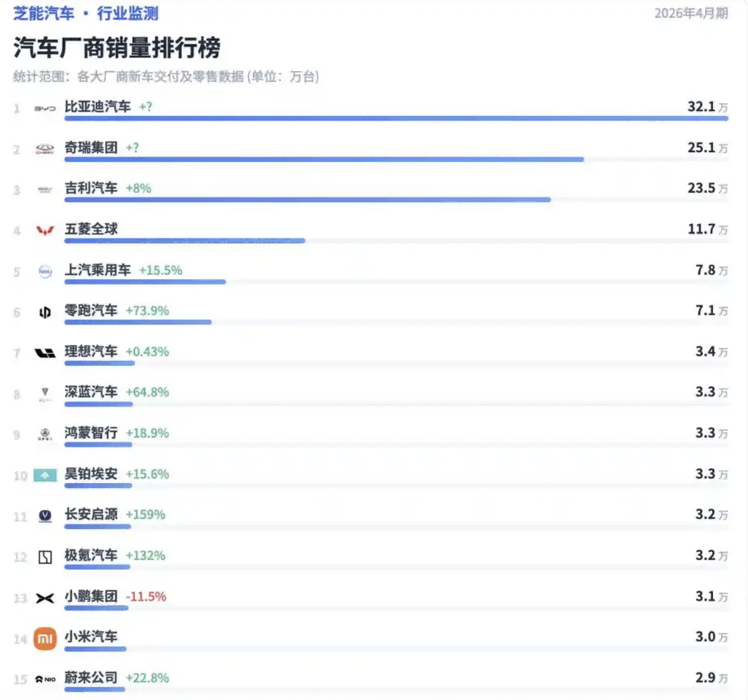Click the 比亚迪汽车 32.1万 progress bar
Image resolution: width=748 pixels, height=700 pixels.
click(396, 118)
